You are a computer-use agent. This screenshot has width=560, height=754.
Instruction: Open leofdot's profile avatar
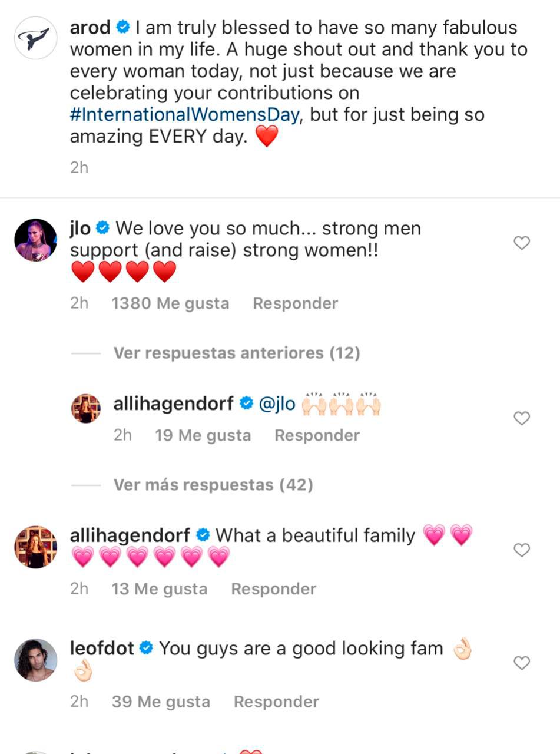pyautogui.click(x=35, y=660)
